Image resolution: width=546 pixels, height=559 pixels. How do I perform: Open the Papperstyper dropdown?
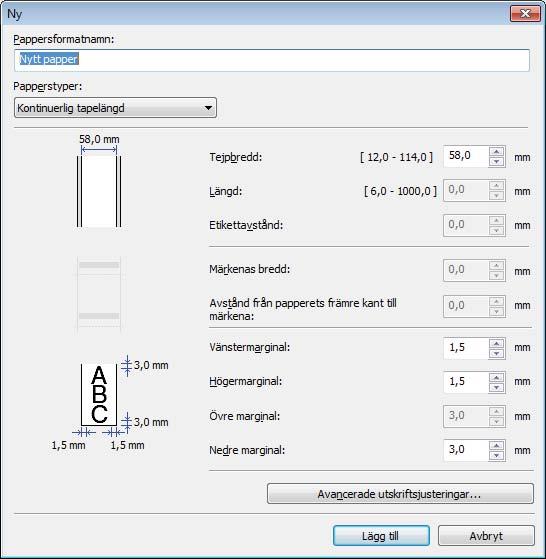pos(115,108)
